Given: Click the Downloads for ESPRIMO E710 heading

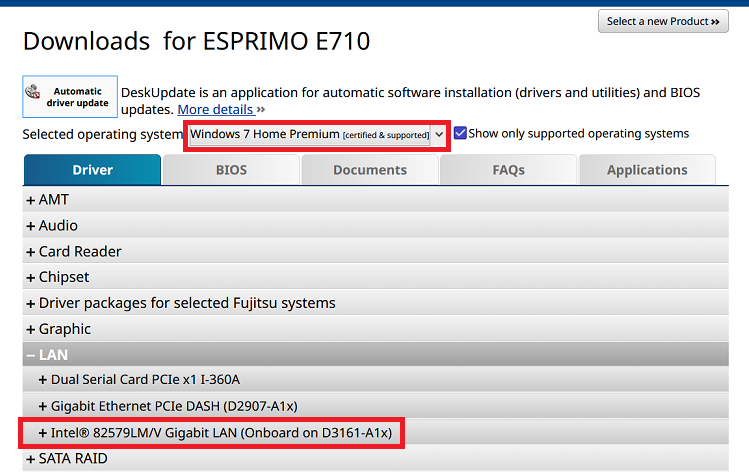Looking at the screenshot, I should click(x=196, y=41).
